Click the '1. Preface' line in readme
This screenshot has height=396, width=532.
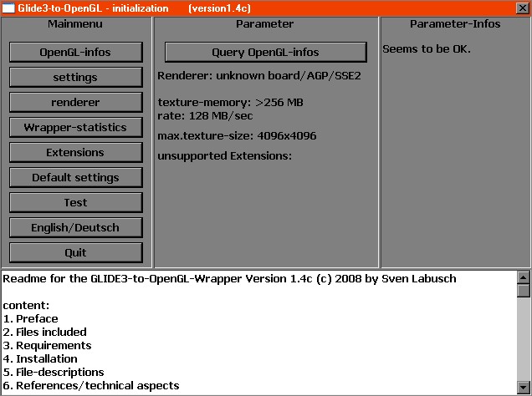[31, 318]
